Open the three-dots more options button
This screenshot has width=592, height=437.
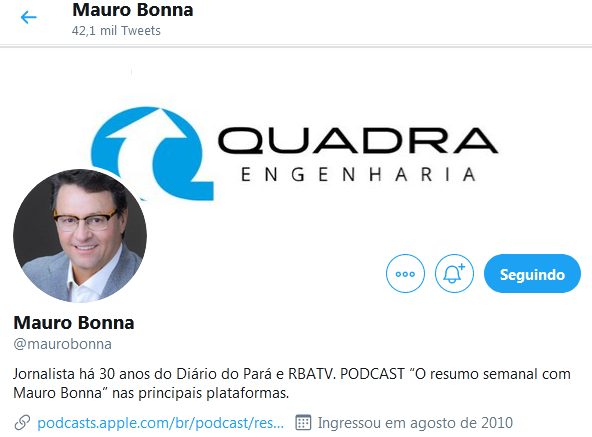point(405,273)
